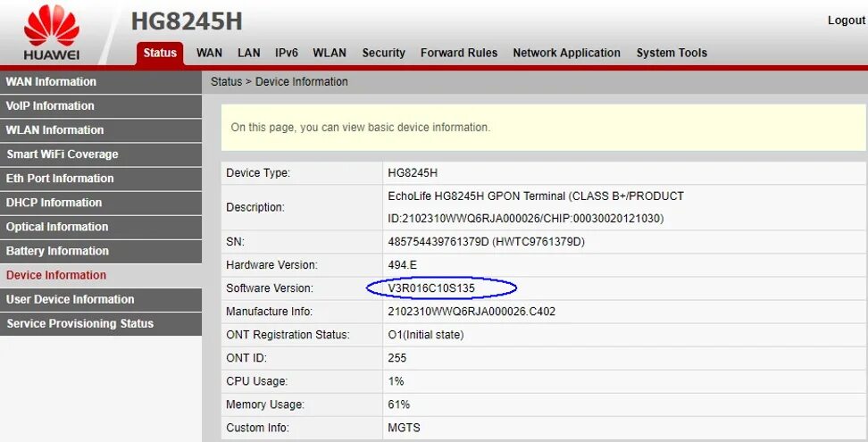Go to the IPv6 tab
The height and width of the screenshot is (442, 868).
[x=286, y=53]
